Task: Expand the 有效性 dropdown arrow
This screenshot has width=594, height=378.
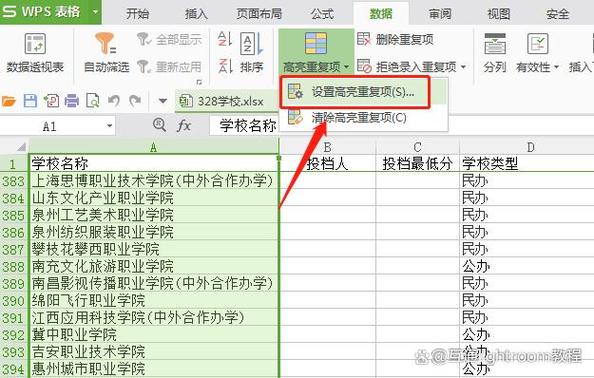Action: pos(556,67)
